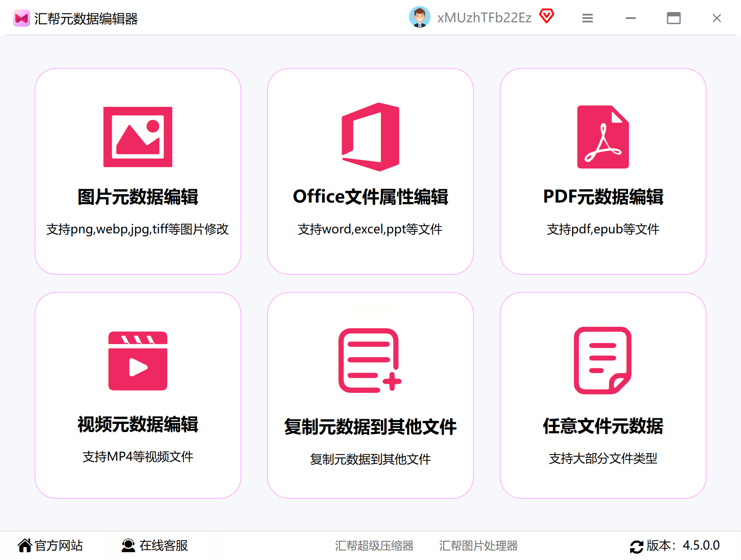The width and height of the screenshot is (741, 560).
Task: Open 任意文件元数据 title
Action: click(x=603, y=426)
